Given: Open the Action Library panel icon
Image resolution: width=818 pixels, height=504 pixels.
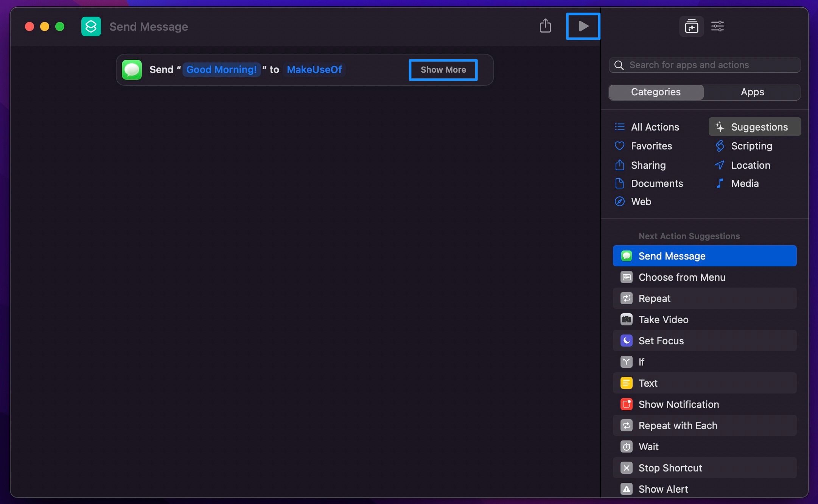Looking at the screenshot, I should 691,26.
